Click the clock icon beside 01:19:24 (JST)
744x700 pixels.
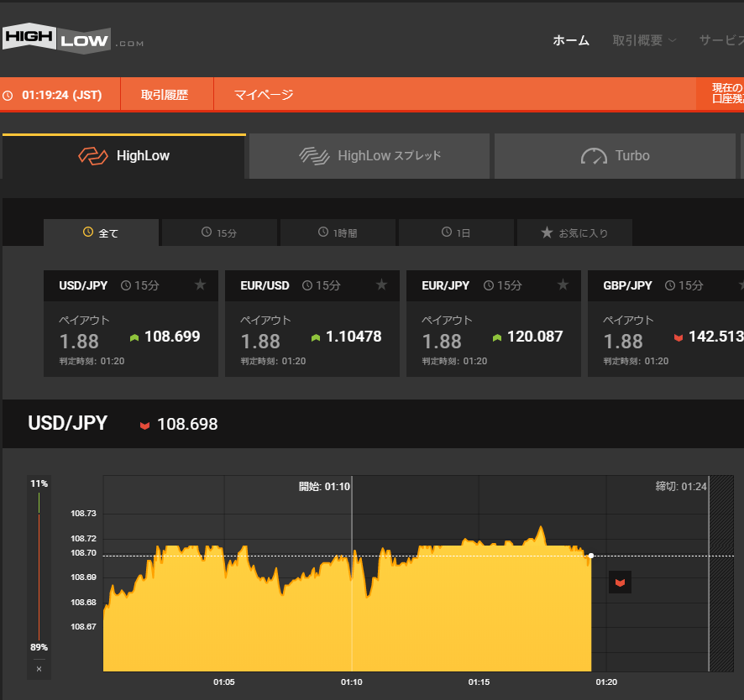click(8, 96)
